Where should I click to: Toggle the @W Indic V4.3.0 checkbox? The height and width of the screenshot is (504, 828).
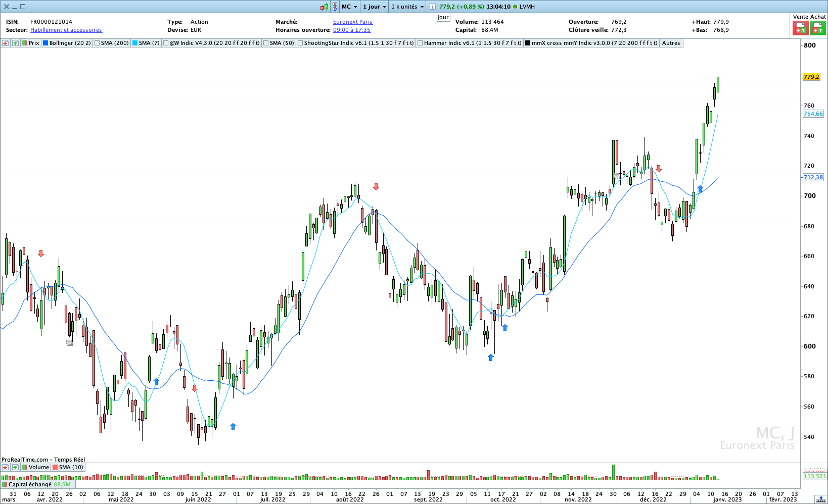pos(166,43)
